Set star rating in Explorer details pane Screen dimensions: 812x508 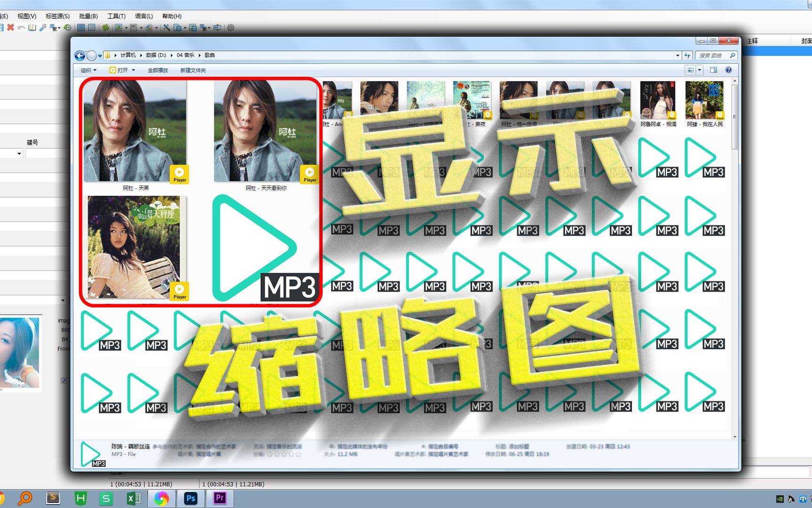click(x=284, y=454)
